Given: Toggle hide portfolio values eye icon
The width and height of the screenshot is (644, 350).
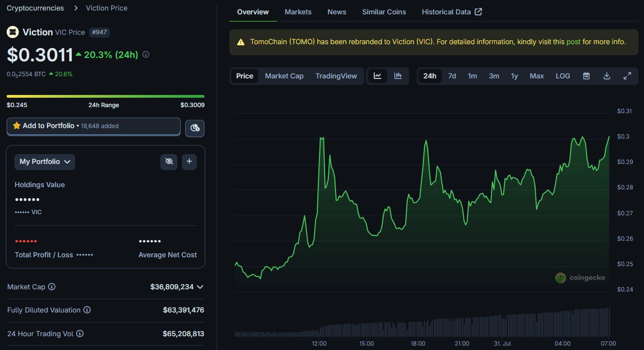Looking at the screenshot, I should click(x=169, y=161).
